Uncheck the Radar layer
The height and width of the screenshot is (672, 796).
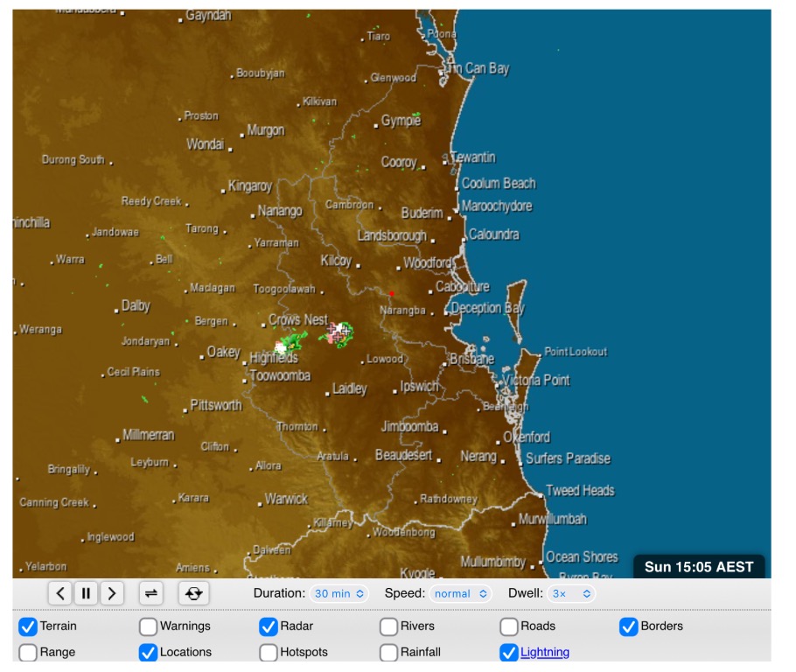[269, 626]
